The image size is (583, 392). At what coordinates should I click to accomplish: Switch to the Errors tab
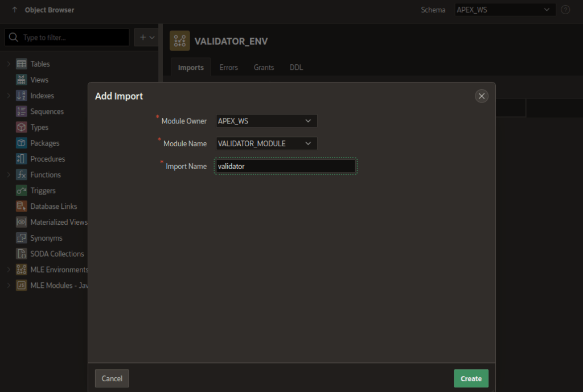(228, 67)
